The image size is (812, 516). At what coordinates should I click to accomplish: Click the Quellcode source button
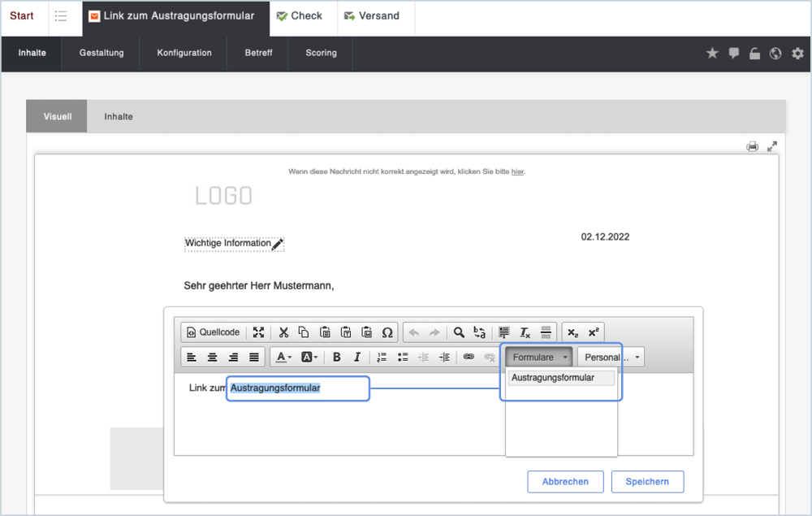pyautogui.click(x=213, y=332)
